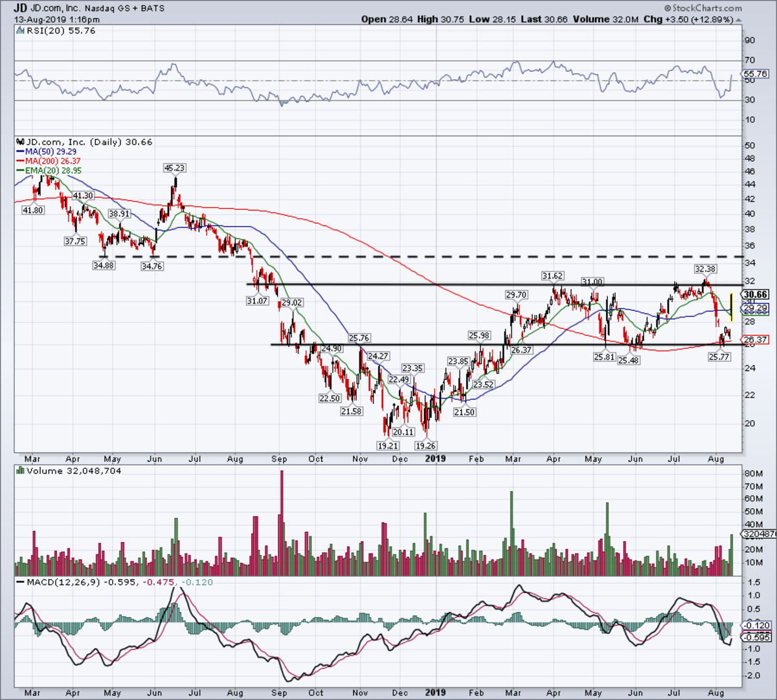Click the Volume 32,048,704 label
This screenshot has height=700, width=777.
pyautogui.click(x=69, y=471)
